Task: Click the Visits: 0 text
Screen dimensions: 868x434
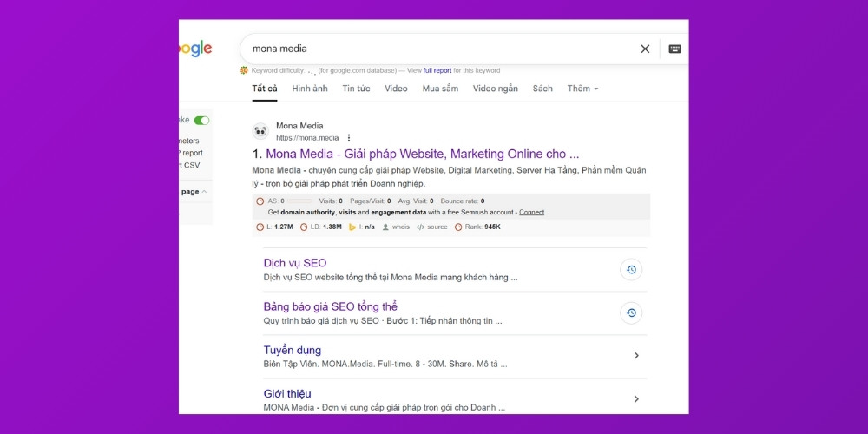Action: pyautogui.click(x=331, y=201)
